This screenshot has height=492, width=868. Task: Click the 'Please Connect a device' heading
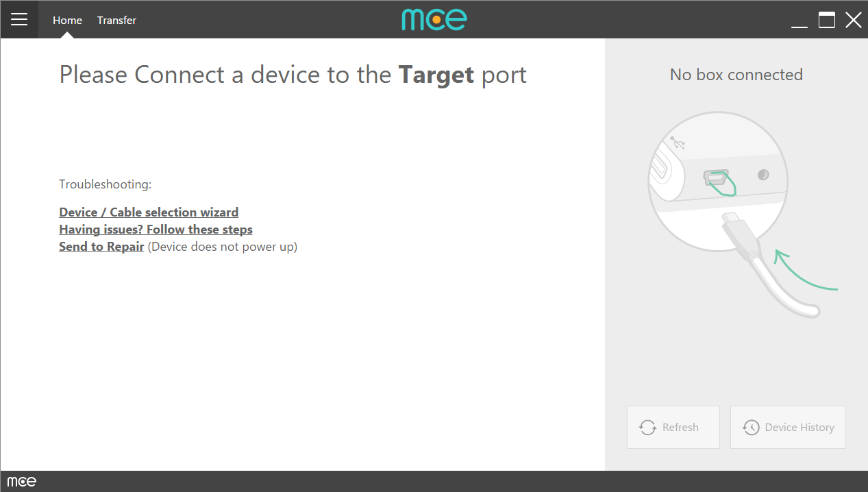293,74
